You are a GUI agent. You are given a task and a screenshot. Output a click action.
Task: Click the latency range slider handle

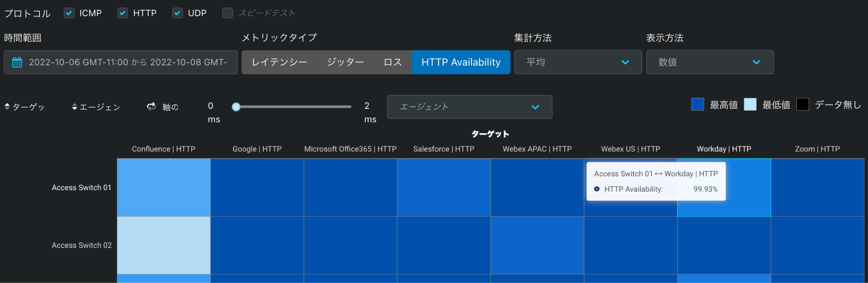pos(236,107)
